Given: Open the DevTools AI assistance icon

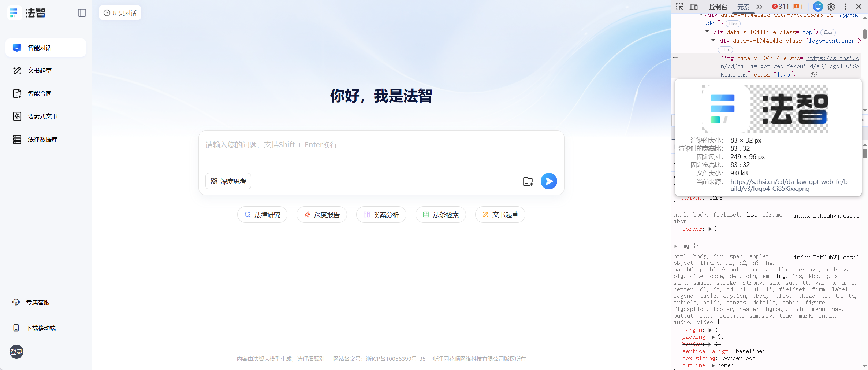Looking at the screenshot, I should [818, 7].
